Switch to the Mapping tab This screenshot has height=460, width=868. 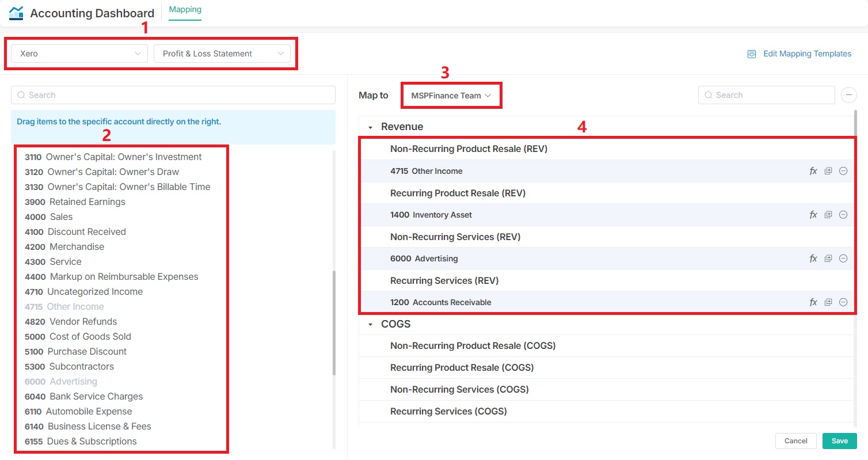click(x=185, y=10)
